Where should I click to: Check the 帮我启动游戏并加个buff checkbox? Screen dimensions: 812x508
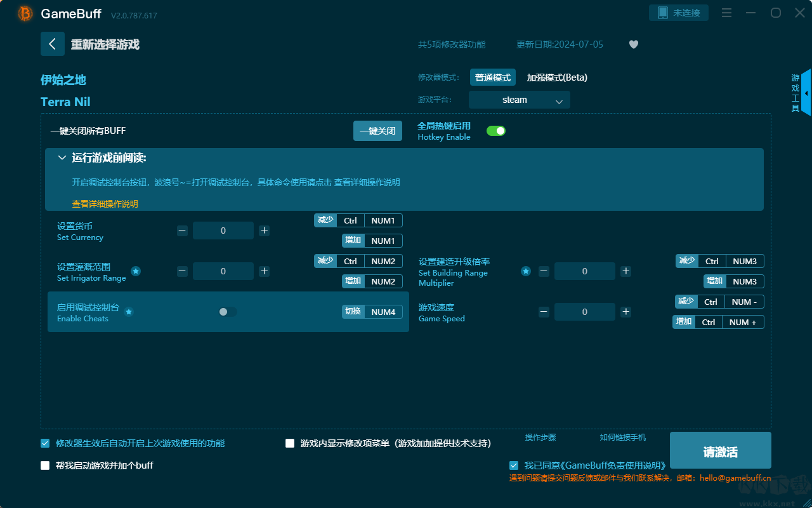[45, 465]
